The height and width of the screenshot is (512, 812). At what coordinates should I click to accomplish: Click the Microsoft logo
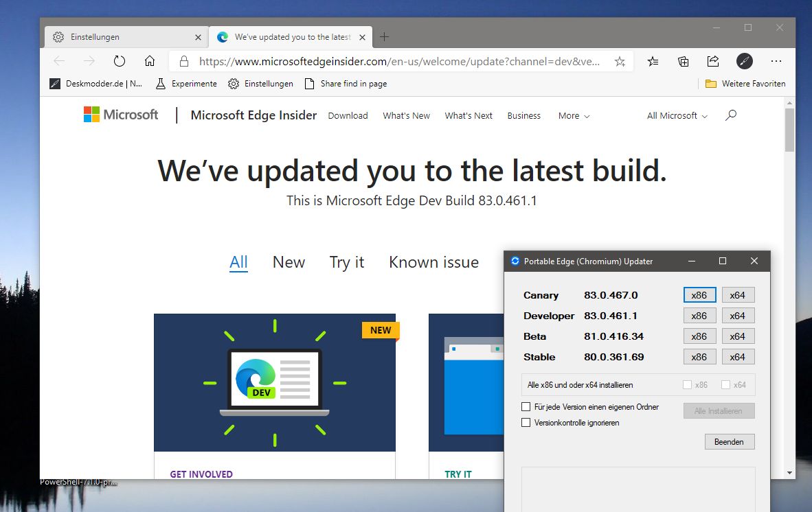[x=121, y=115]
